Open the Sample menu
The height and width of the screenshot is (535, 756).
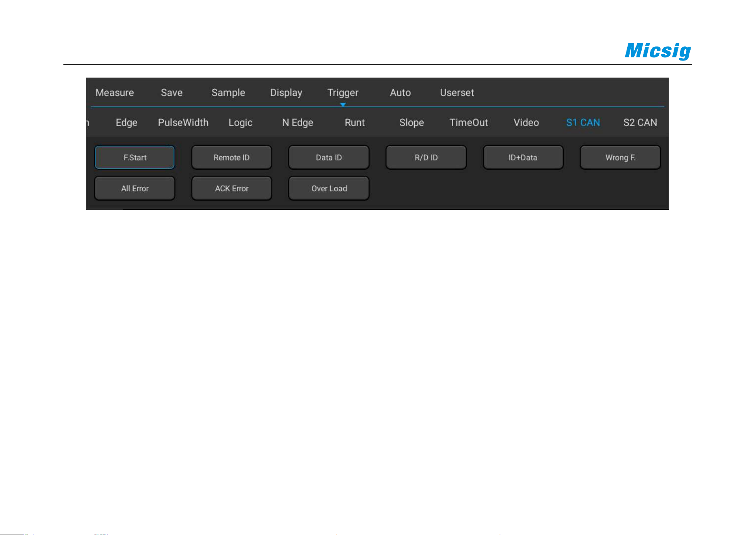[228, 93]
